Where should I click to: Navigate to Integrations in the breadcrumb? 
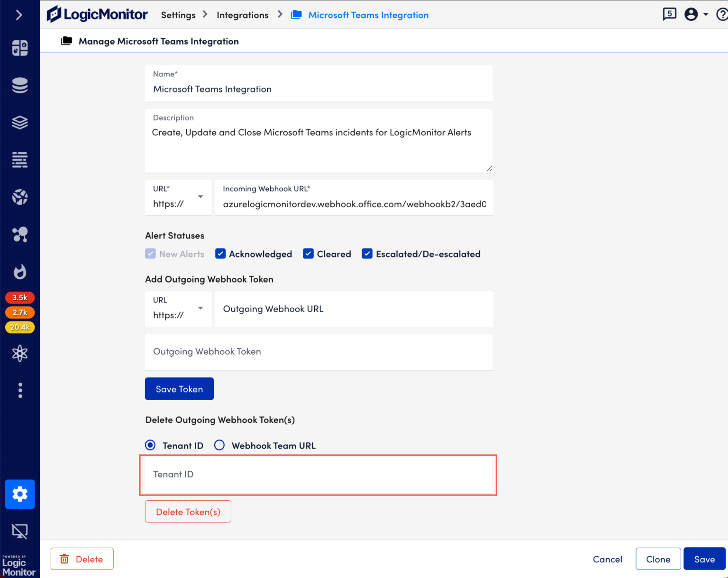(242, 15)
